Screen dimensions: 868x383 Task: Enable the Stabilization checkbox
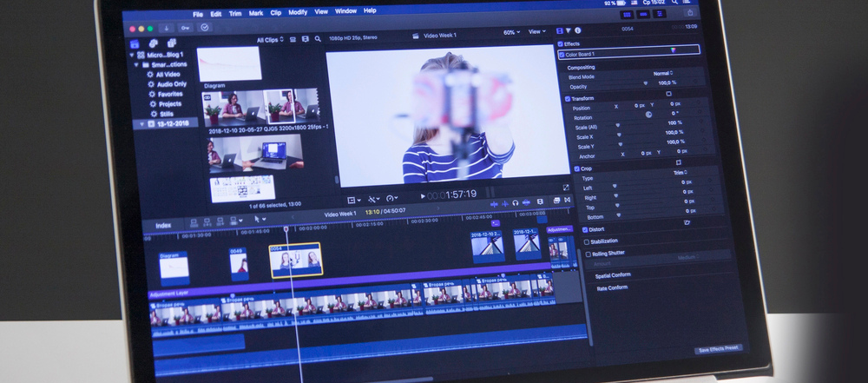click(587, 241)
